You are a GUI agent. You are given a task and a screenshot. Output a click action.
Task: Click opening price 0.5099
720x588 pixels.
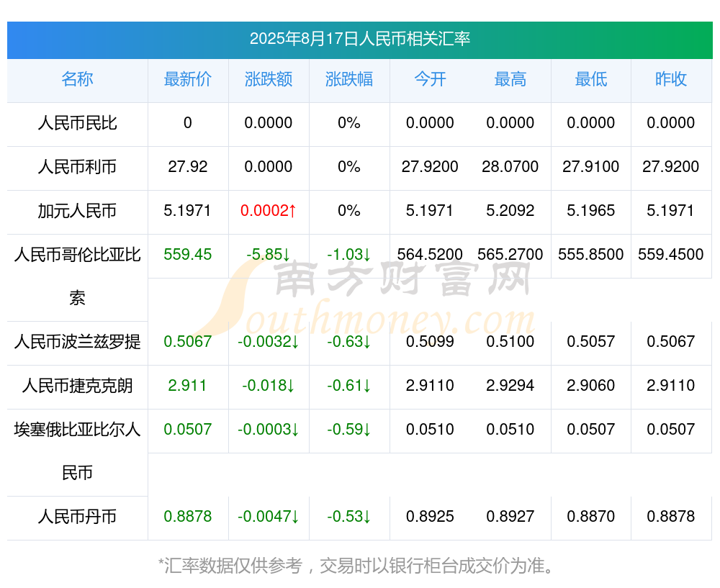pos(431,342)
